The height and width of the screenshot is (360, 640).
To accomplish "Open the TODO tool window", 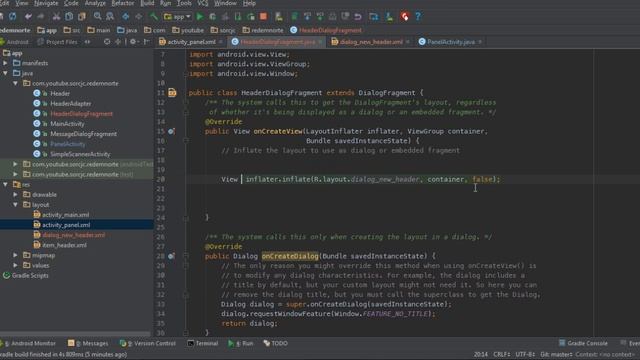I will click(276, 344).
